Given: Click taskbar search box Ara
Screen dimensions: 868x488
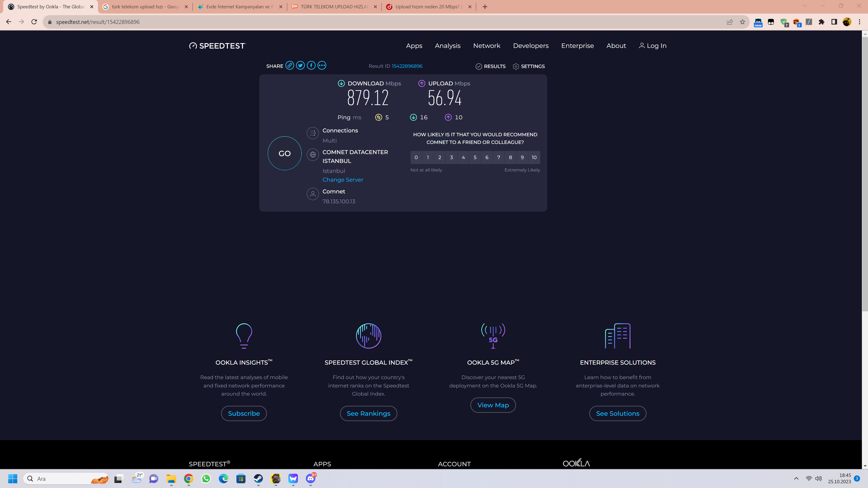Looking at the screenshot, I should 66,479.
